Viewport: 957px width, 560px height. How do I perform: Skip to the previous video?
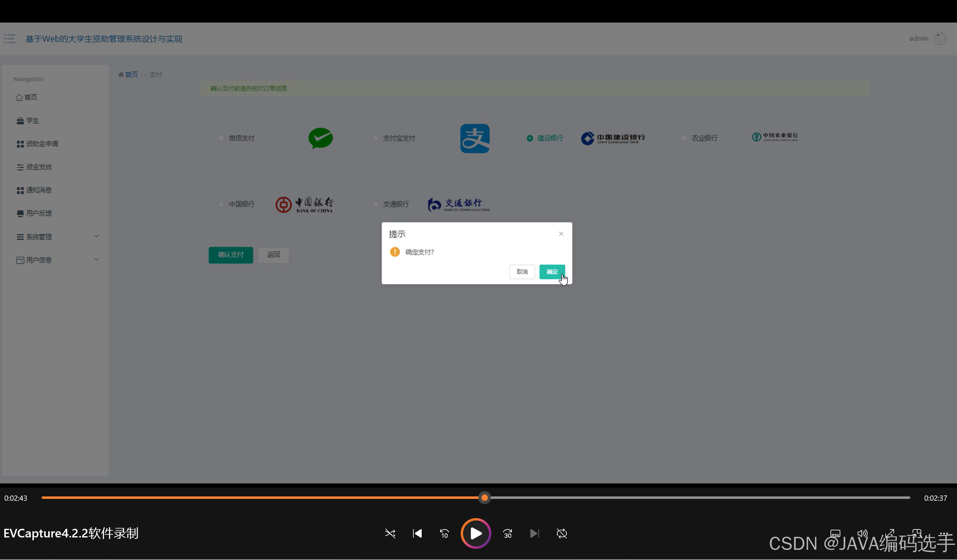point(417,533)
